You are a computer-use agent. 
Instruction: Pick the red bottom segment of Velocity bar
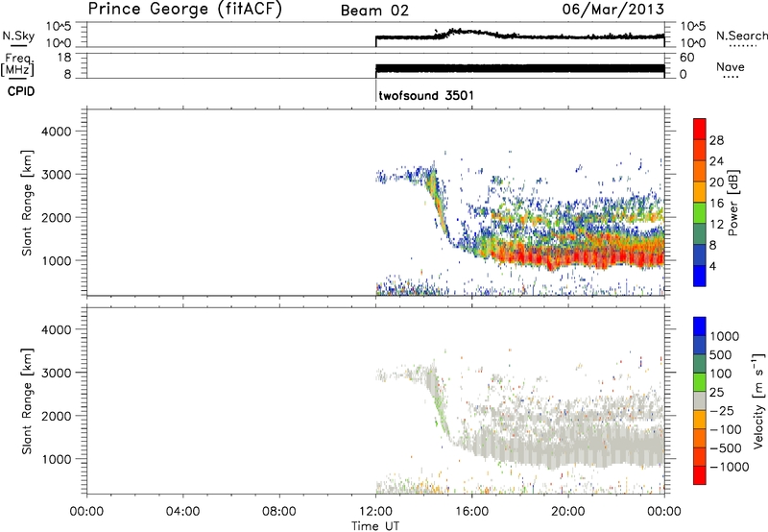coord(700,475)
